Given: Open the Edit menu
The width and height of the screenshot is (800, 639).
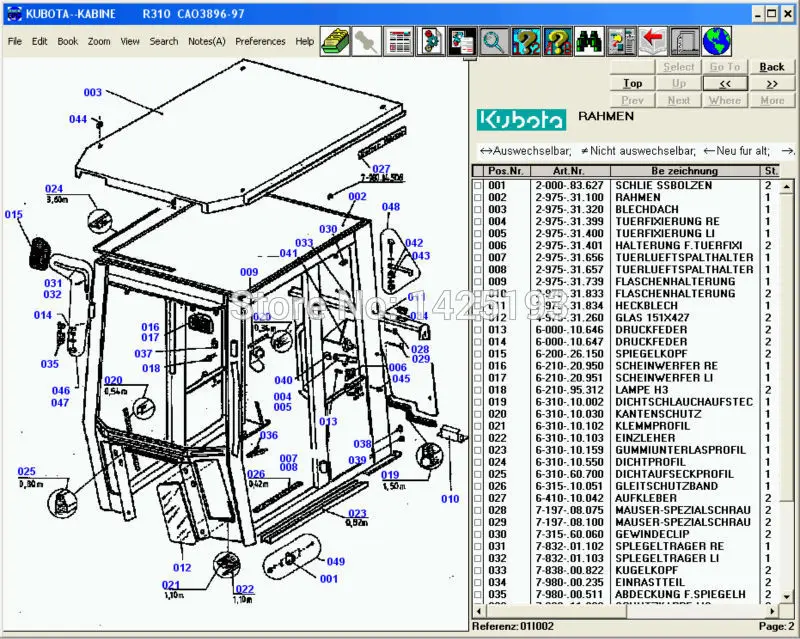Looking at the screenshot, I should 39,41.
